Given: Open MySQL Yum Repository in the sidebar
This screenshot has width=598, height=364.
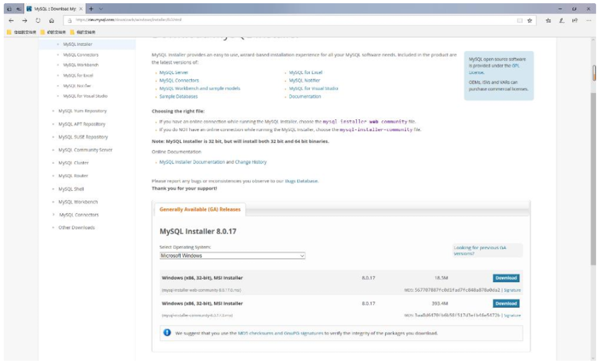Looking at the screenshot, I should coord(83,111).
